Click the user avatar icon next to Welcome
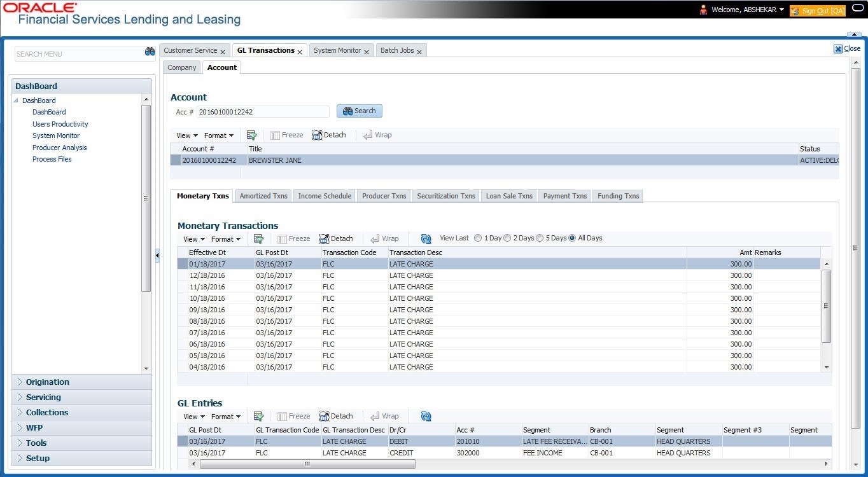 pos(704,10)
